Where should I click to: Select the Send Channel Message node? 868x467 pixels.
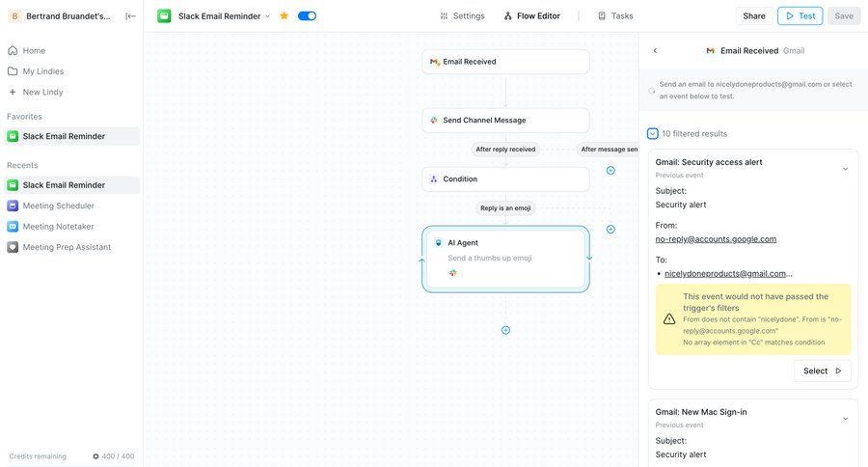505,121
